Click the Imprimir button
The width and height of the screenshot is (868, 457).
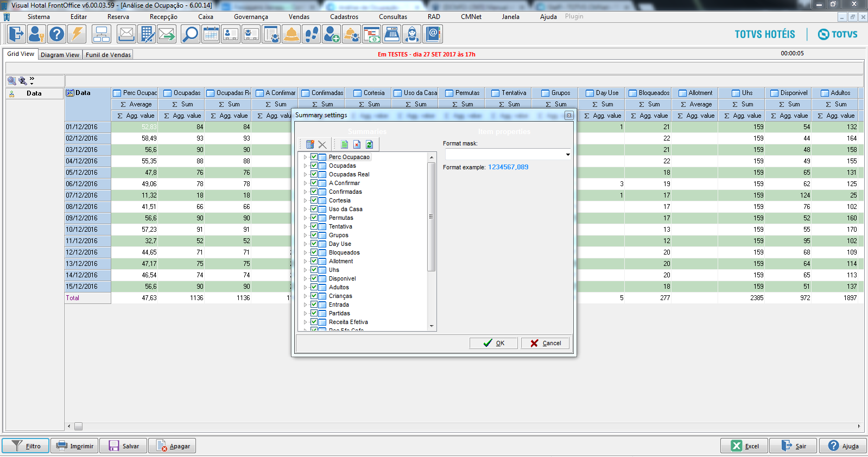pyautogui.click(x=74, y=446)
